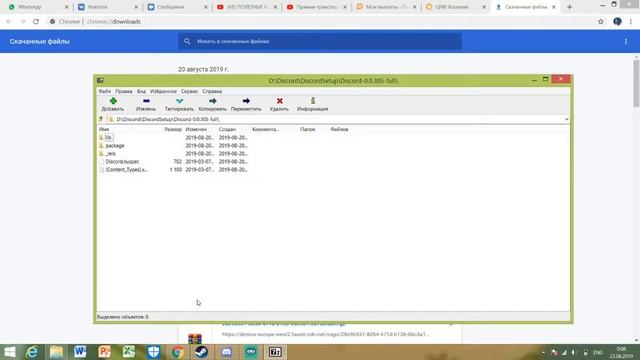The height and width of the screenshot is (360, 640).
Task: Open the Правка menu in 7-Zip
Action: point(124,91)
